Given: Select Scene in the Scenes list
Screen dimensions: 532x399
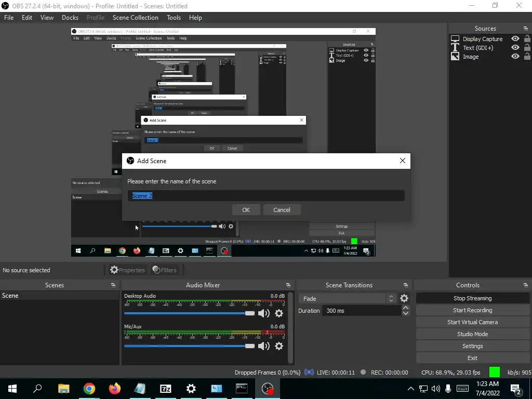Looking at the screenshot, I should click(60, 296).
